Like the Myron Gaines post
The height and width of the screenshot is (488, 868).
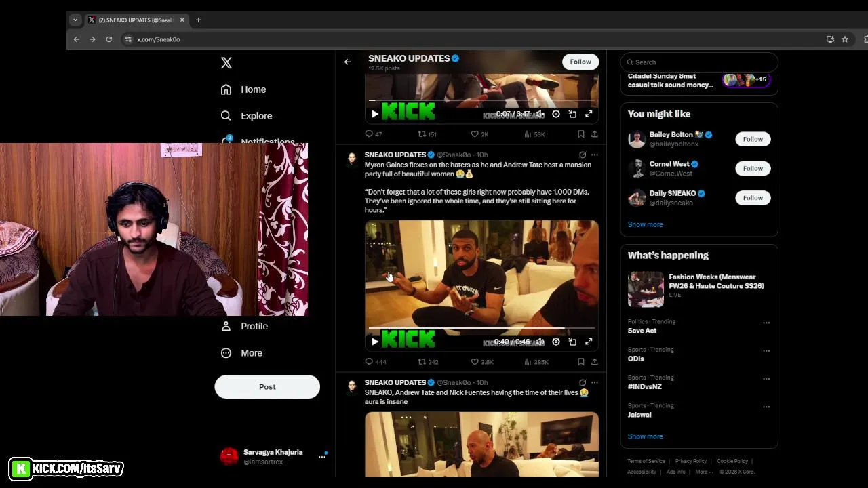point(482,362)
